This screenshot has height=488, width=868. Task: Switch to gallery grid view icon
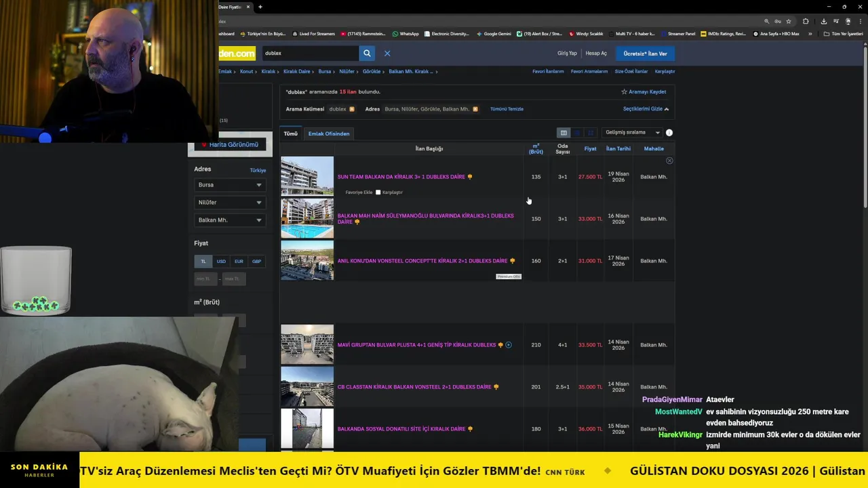[x=591, y=133]
